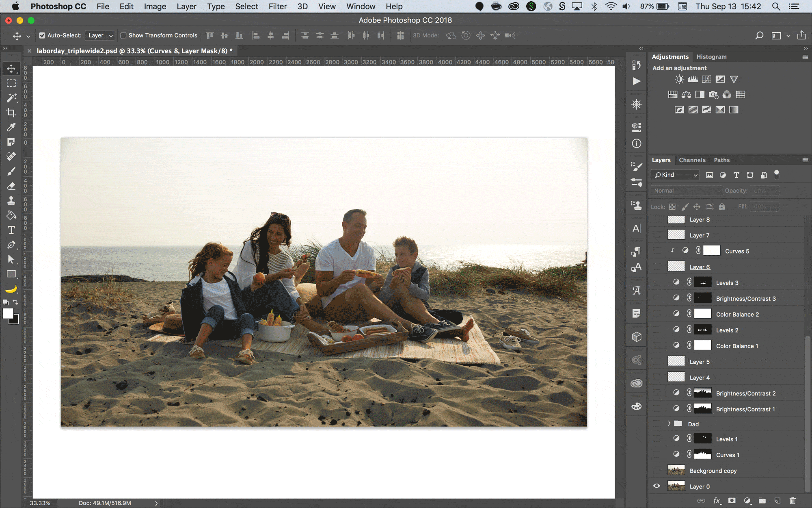The height and width of the screenshot is (508, 812).
Task: Open the Filter menu
Action: coord(277,7)
